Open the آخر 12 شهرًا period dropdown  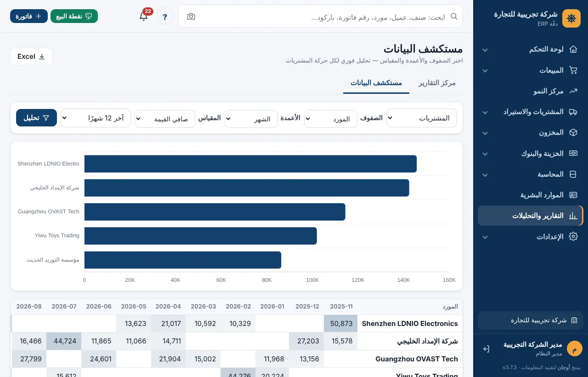96,118
